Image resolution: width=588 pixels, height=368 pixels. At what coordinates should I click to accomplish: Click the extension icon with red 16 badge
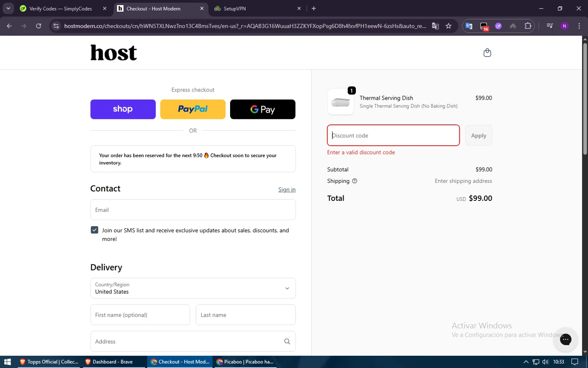coord(484,26)
